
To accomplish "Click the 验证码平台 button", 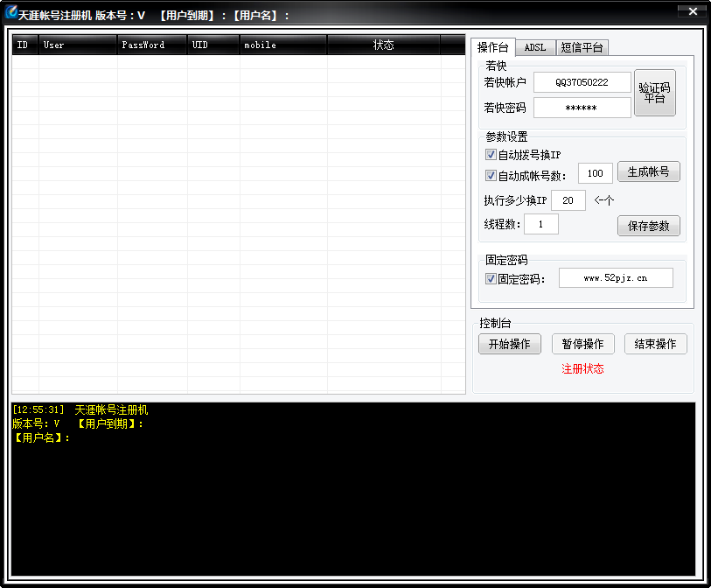I will [654, 93].
